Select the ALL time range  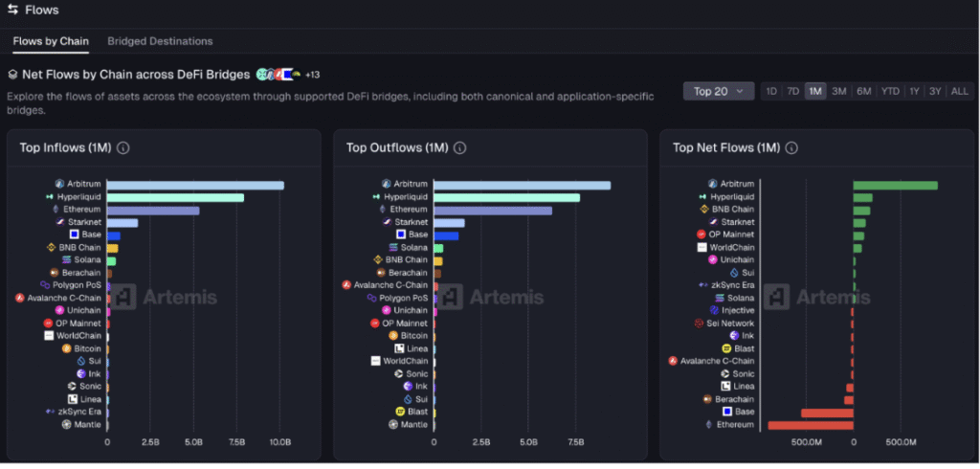[959, 91]
